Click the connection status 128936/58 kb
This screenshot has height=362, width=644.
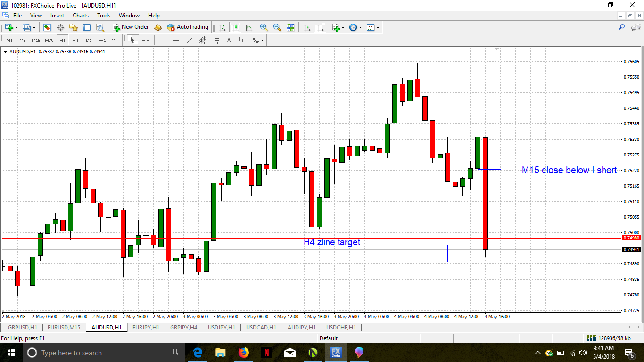click(608, 338)
